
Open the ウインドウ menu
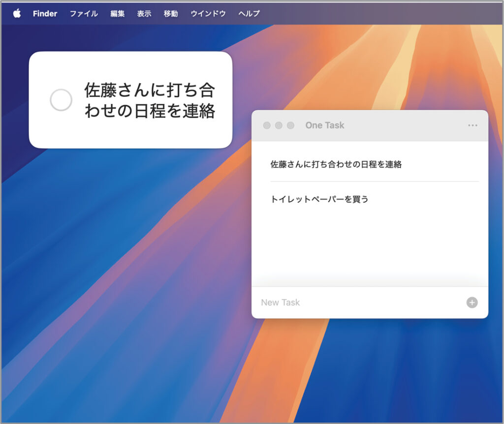click(208, 13)
